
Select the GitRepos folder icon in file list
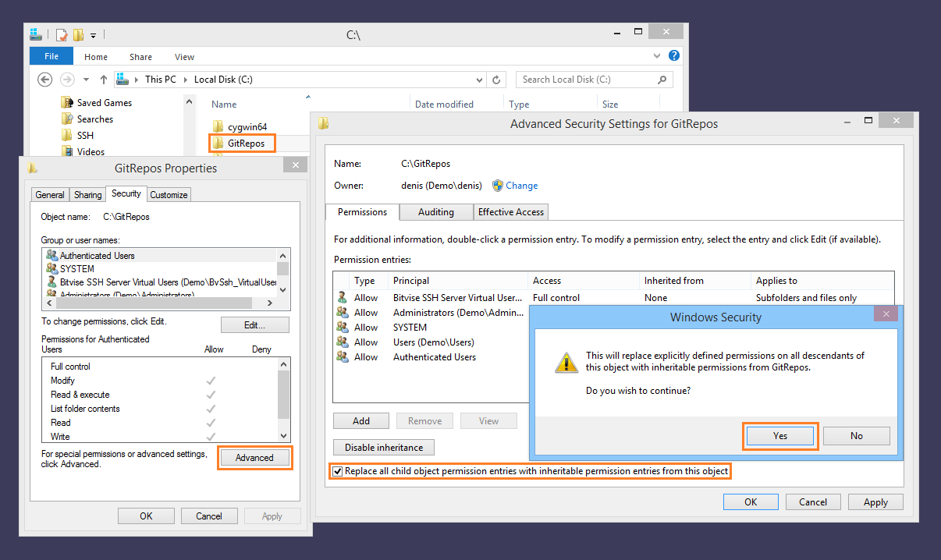pos(218,143)
